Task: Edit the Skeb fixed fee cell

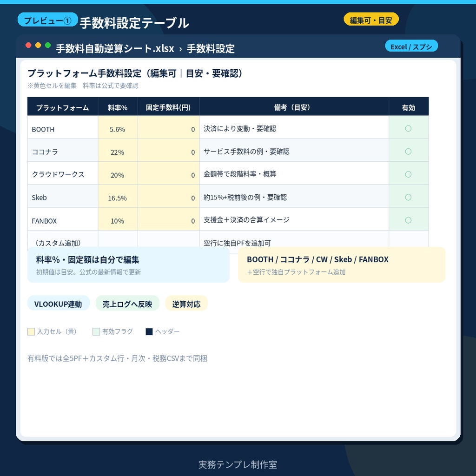Action: pos(168,197)
